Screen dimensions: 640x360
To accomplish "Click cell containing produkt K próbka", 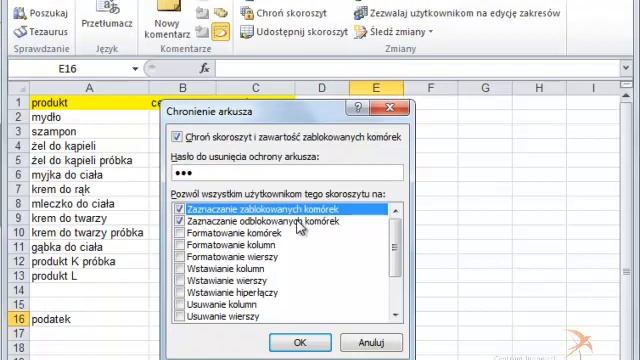I will click(x=89, y=261).
